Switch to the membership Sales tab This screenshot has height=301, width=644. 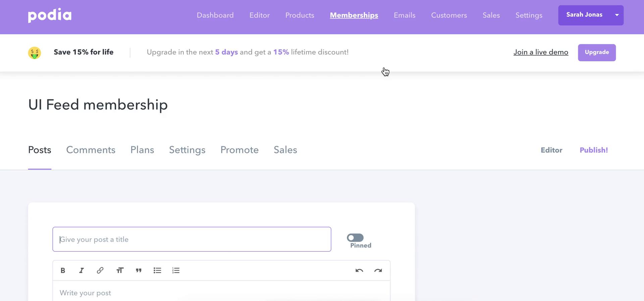(x=285, y=150)
